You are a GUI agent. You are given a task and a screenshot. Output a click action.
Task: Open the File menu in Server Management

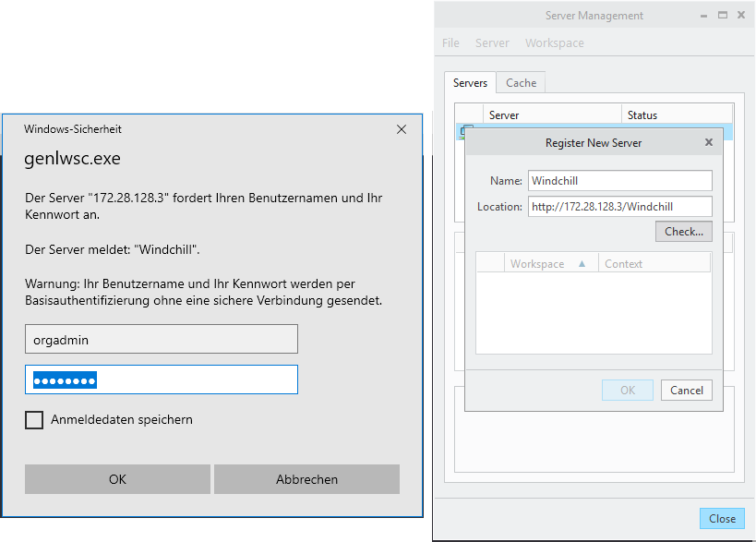point(450,42)
